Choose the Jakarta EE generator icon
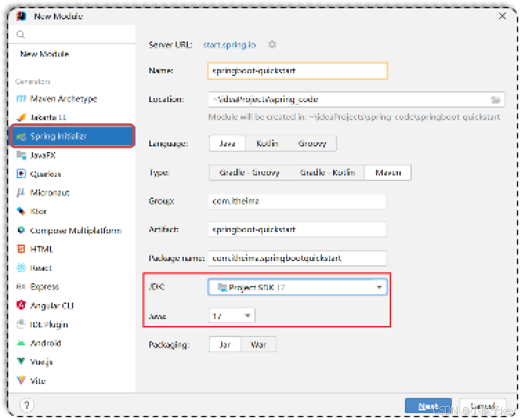Viewport: 521px width, 420px height. tap(21, 117)
